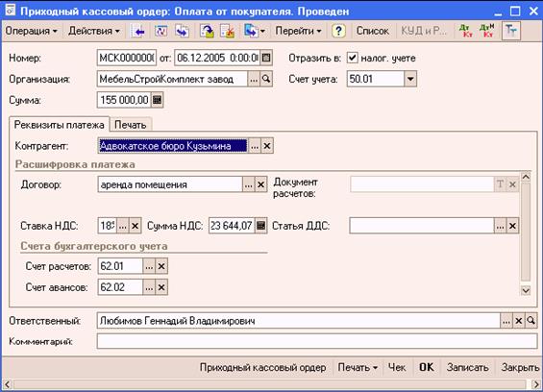
Task: Toggle the налог. учете checkbox
Action: [352, 58]
